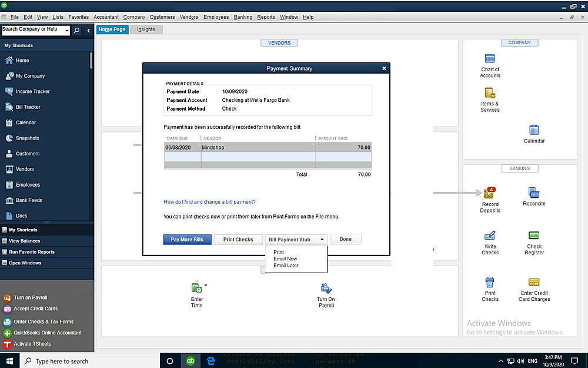The width and height of the screenshot is (588, 368).
Task: Click Enter Credit Card Charges icon
Action: tap(534, 283)
